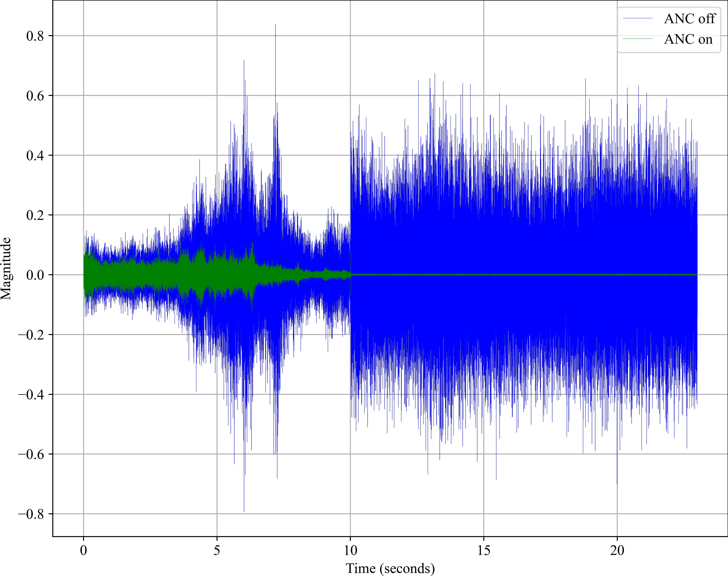The height and width of the screenshot is (576, 728).
Task: Click y-axis tick label 0.4
Action: [35, 156]
